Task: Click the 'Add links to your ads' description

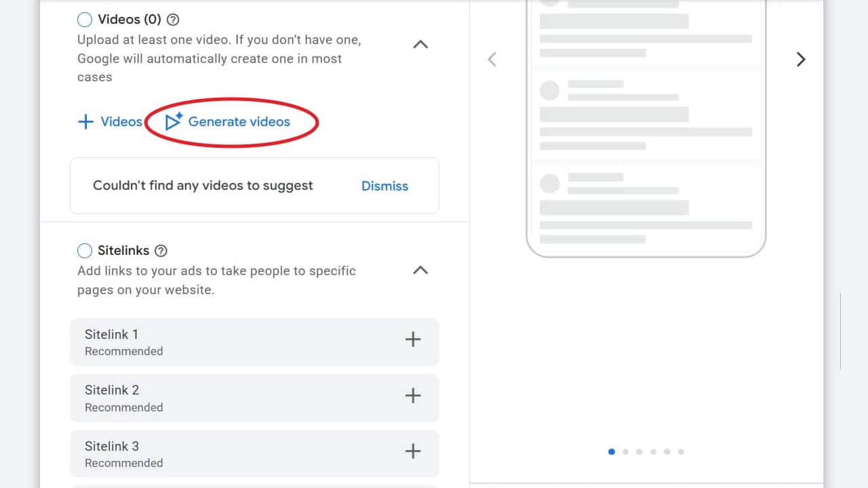Action: (x=216, y=280)
